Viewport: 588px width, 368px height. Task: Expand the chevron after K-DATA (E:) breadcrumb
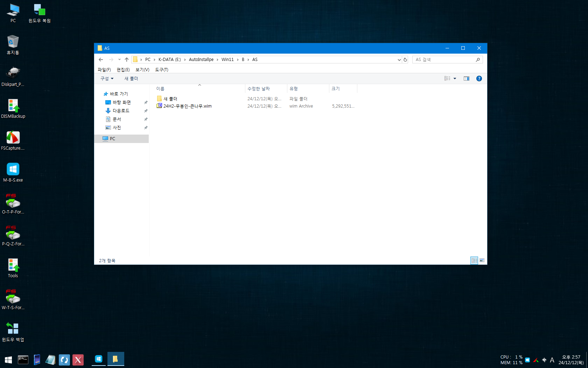[x=185, y=60]
